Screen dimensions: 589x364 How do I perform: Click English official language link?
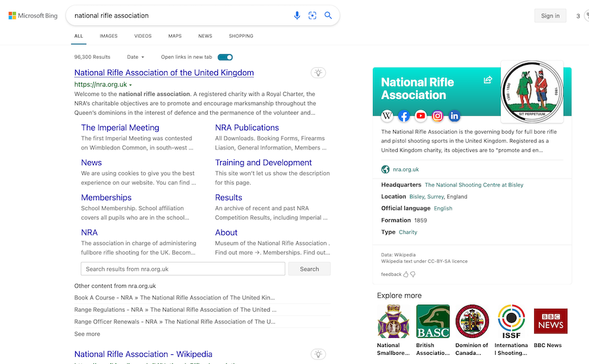pyautogui.click(x=443, y=208)
